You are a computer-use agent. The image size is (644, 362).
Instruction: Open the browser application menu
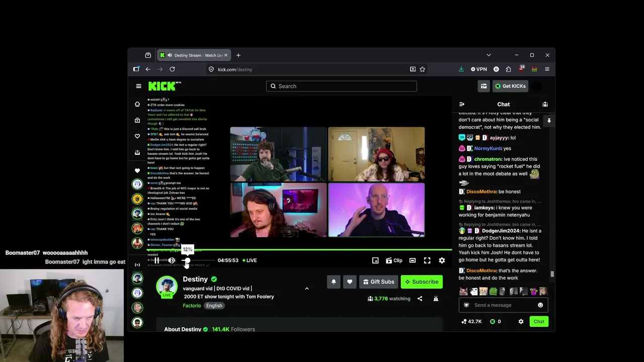pos(547,69)
